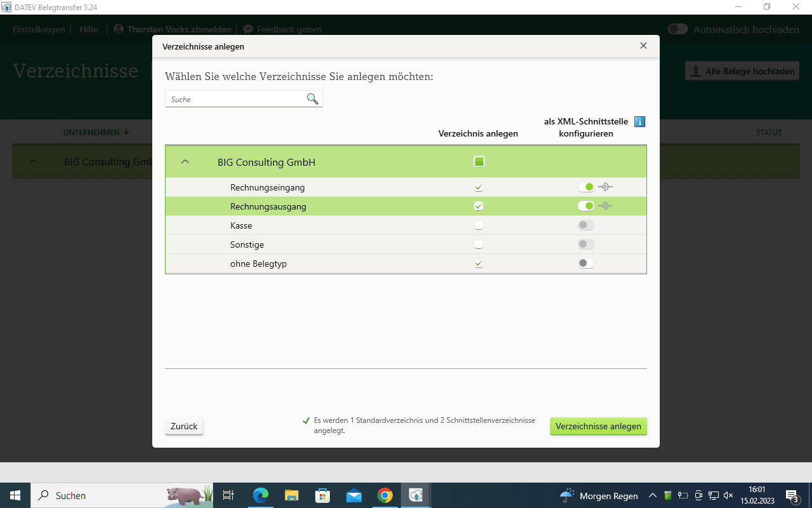Disable XML interface toggle for Rechnungseingang
The image size is (812, 508).
click(586, 187)
